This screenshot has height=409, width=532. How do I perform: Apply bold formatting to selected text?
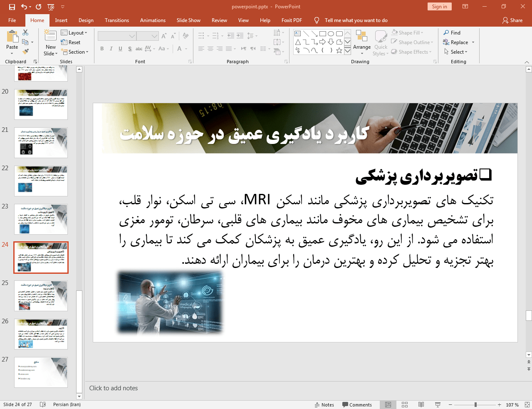101,49
